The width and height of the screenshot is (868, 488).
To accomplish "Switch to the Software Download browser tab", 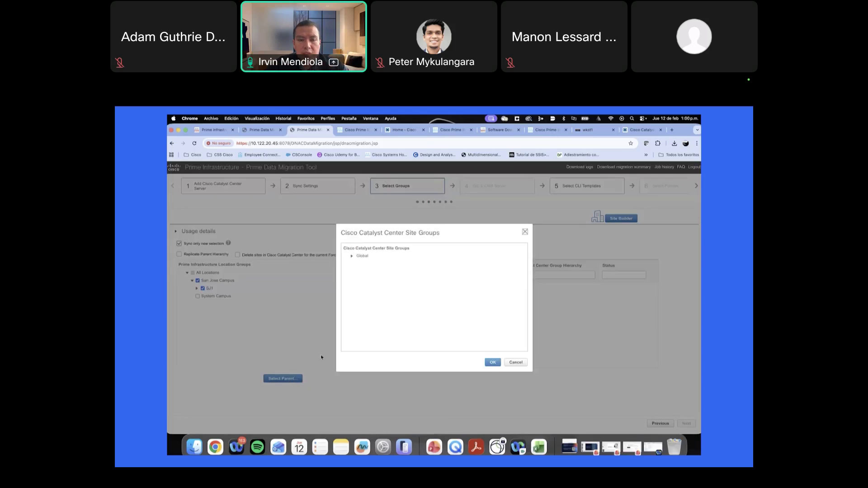I will coord(500,130).
